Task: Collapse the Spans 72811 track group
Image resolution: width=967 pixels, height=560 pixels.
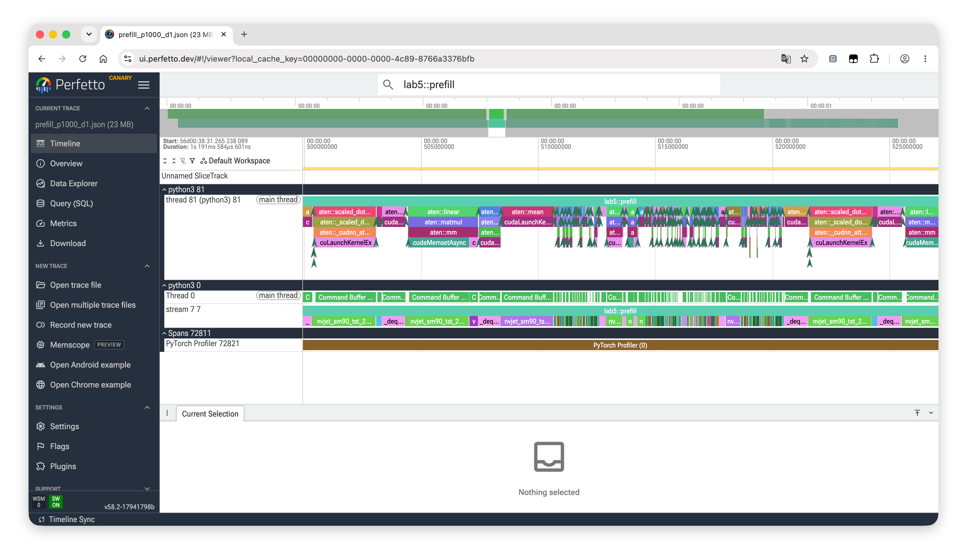Action: click(x=164, y=333)
